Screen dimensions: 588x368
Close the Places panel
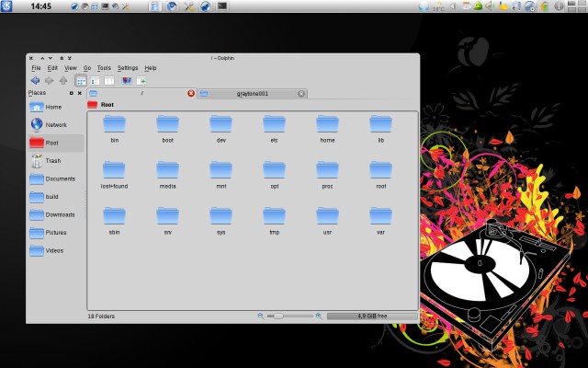tap(80, 93)
